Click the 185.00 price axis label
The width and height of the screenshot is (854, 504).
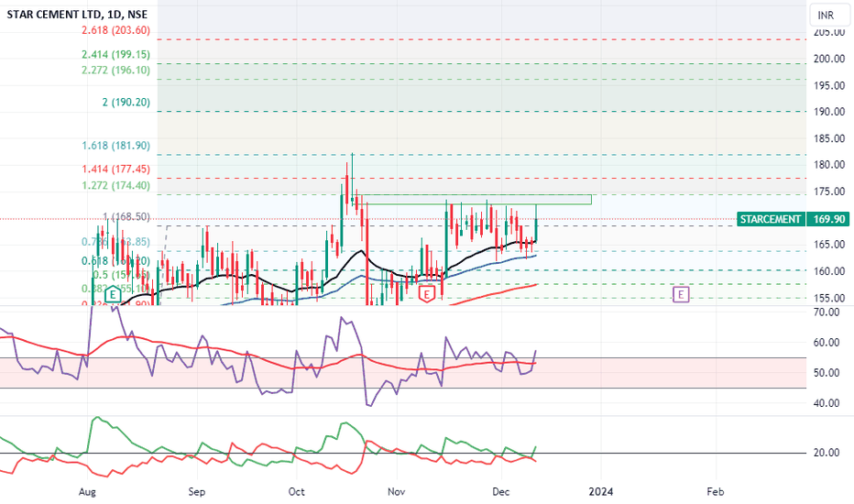(829, 138)
